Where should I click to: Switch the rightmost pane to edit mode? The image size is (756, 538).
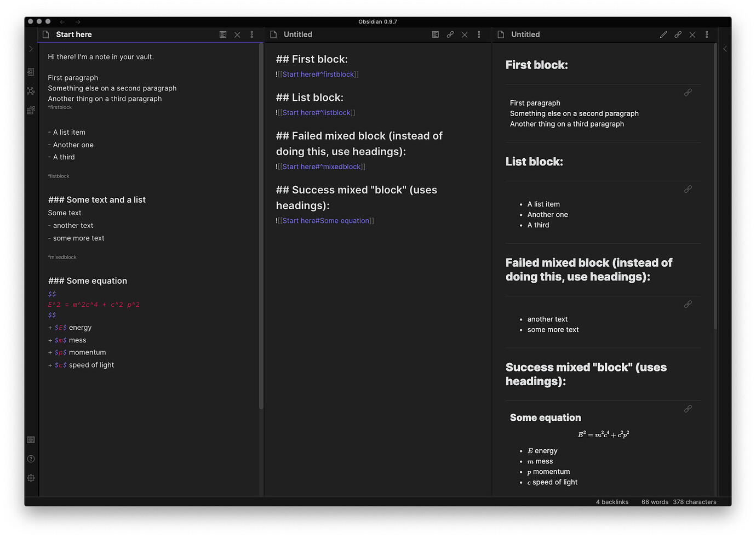tap(663, 34)
